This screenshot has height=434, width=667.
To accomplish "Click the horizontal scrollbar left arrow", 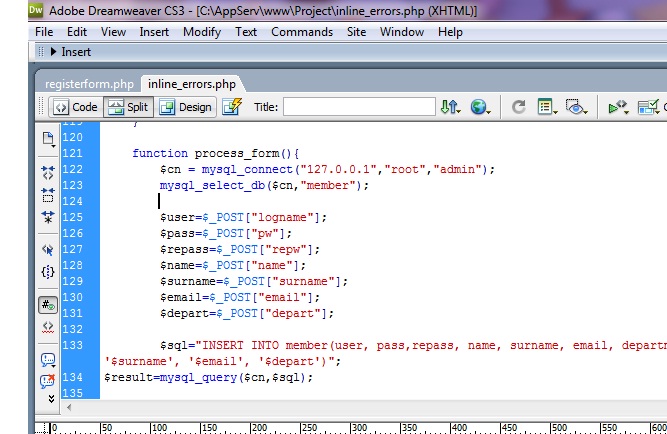I will 69,408.
